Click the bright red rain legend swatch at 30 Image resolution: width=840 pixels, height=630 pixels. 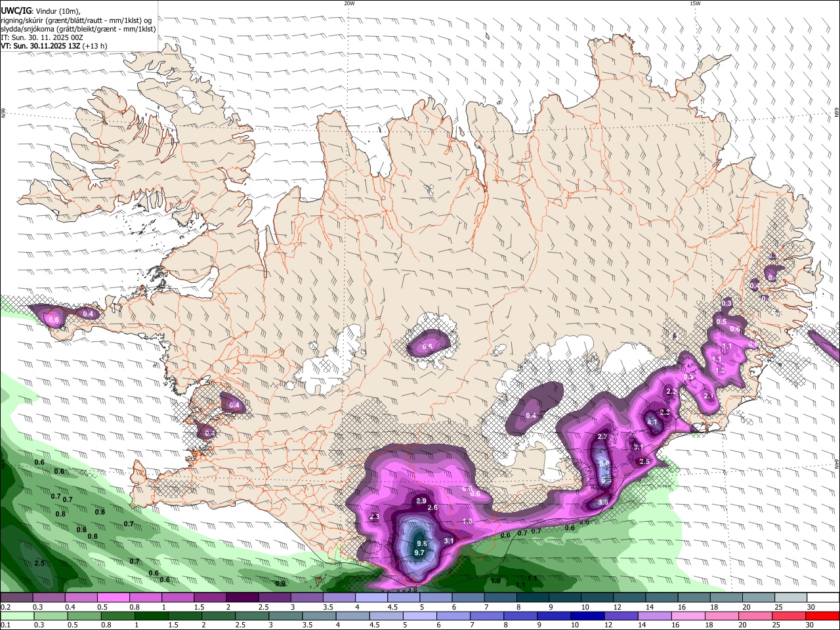[822, 616]
